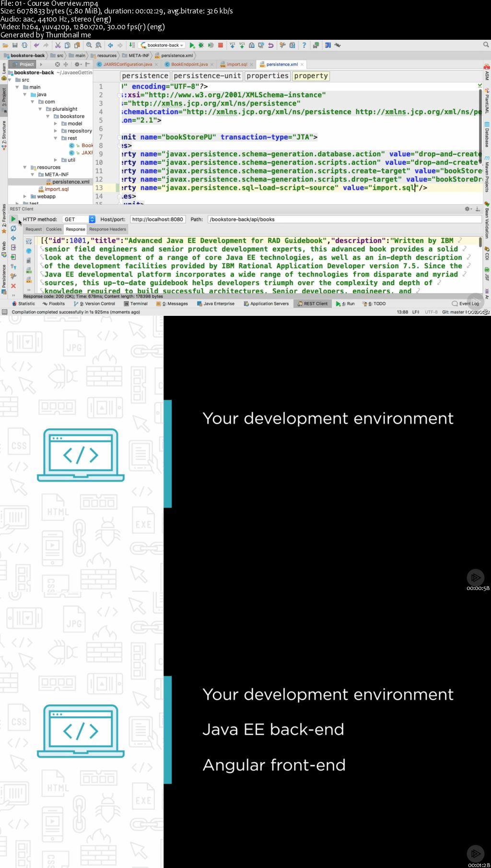This screenshot has width=491, height=868.
Task: Click the Git: master branch indicator
Action: pos(455,312)
